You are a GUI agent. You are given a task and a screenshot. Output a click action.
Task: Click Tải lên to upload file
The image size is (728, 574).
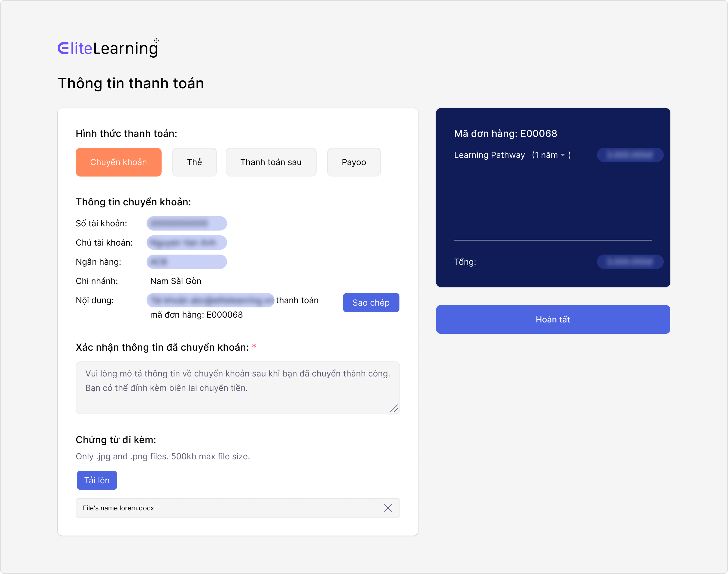(x=97, y=480)
